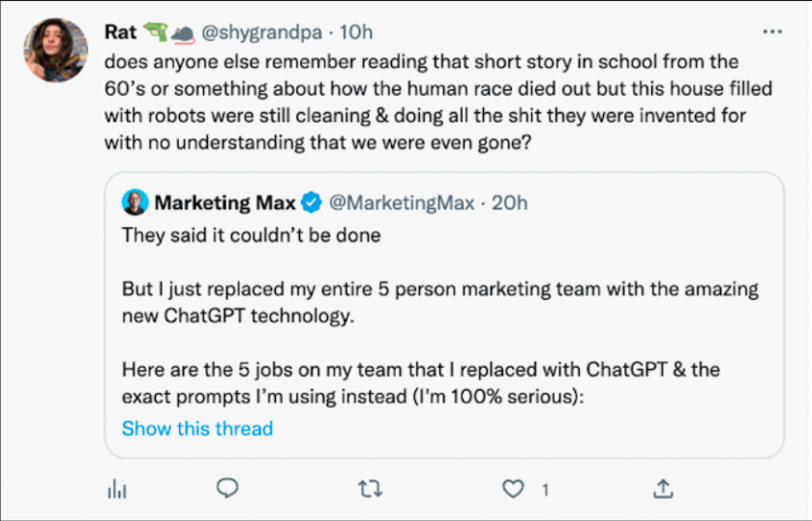Screen dimensions: 812x521
Task: Open the 10h timestamp link
Action: pyautogui.click(x=356, y=32)
